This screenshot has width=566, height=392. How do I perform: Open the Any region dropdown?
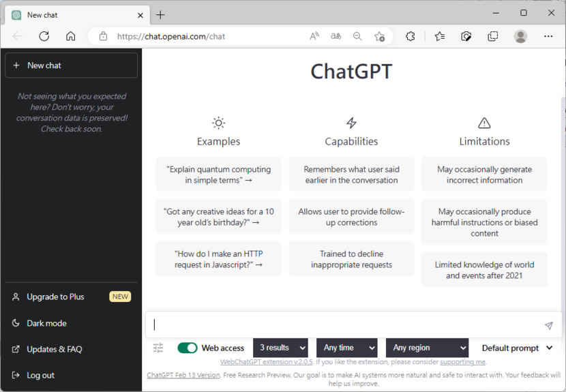pyautogui.click(x=427, y=348)
